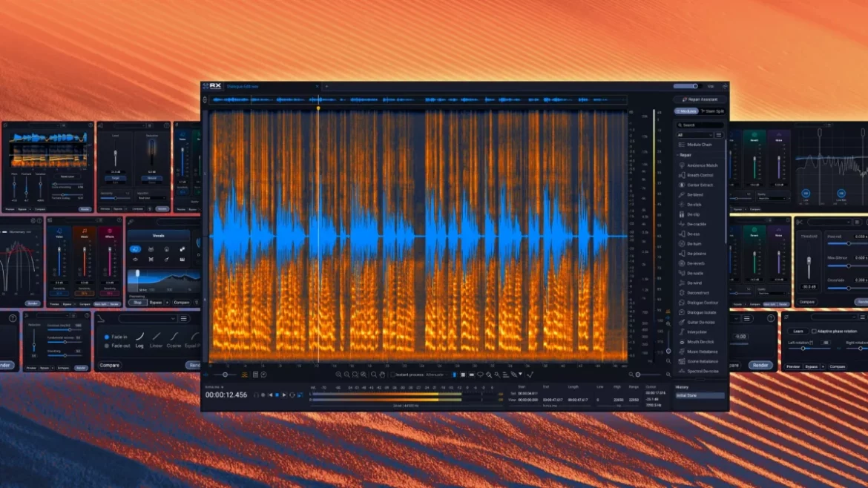Click the Render button in the Fade window

pyautogui.click(x=194, y=365)
